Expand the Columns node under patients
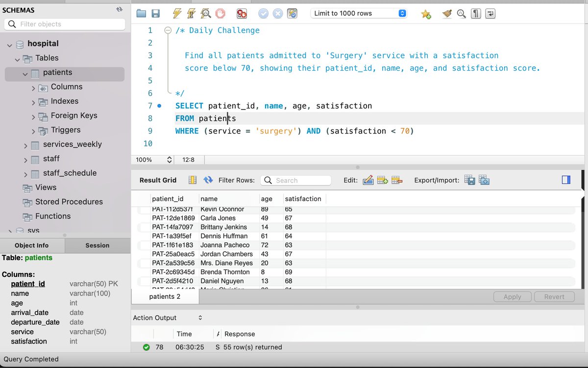 pos(33,88)
